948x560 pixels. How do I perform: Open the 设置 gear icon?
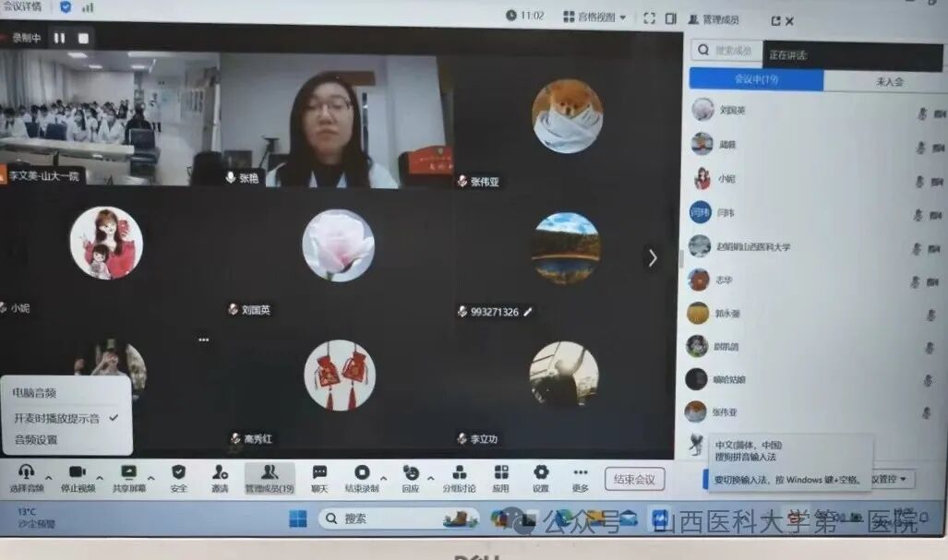[x=541, y=471]
